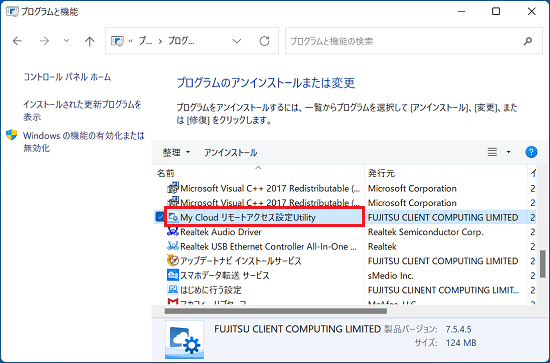Viewport: 550px width, 363px height.
Task: Click Realtek USB Ethernet Controller icon
Action: pyautogui.click(x=173, y=246)
